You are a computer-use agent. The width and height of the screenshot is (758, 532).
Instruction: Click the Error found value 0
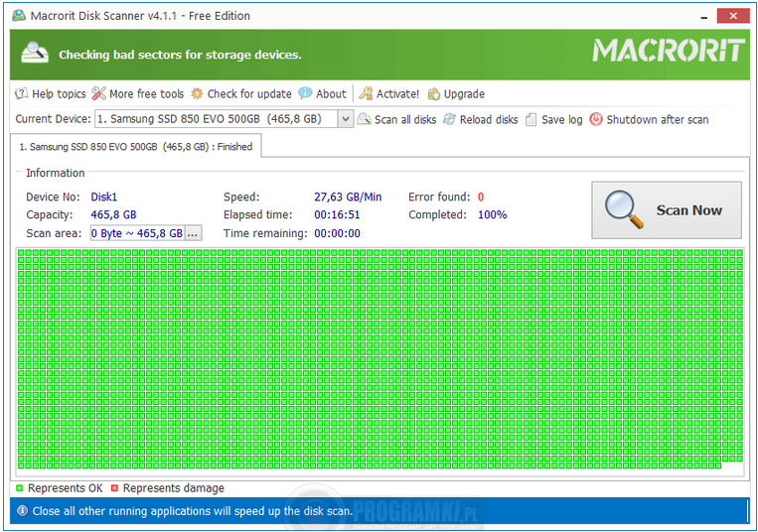(481, 197)
